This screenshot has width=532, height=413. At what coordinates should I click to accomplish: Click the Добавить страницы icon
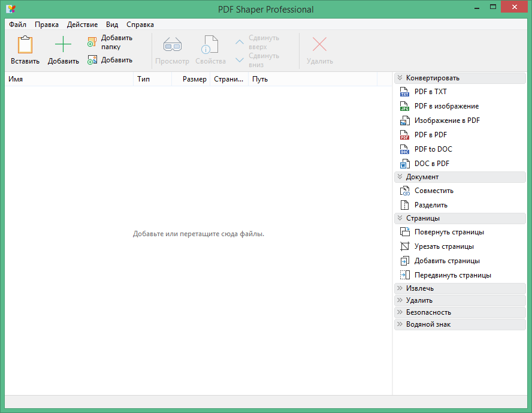tap(404, 261)
